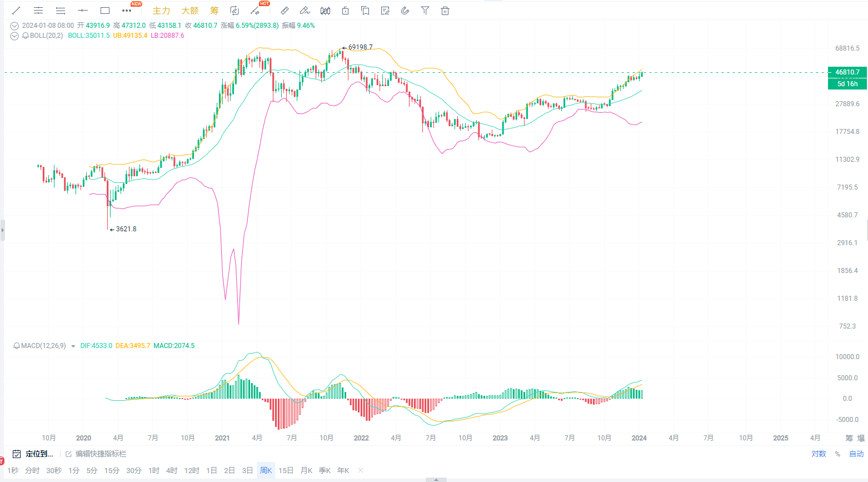The image size is (868, 482).
Task: Toggle 对数 logarithmic price scale
Action: click(x=818, y=454)
